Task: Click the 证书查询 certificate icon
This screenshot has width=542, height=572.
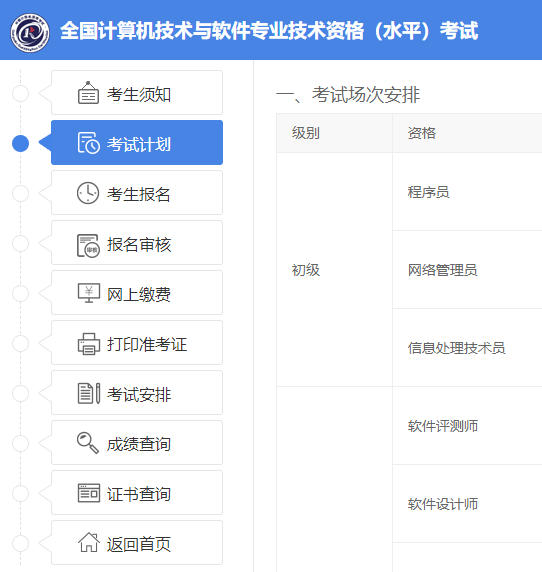Action: pos(89,493)
